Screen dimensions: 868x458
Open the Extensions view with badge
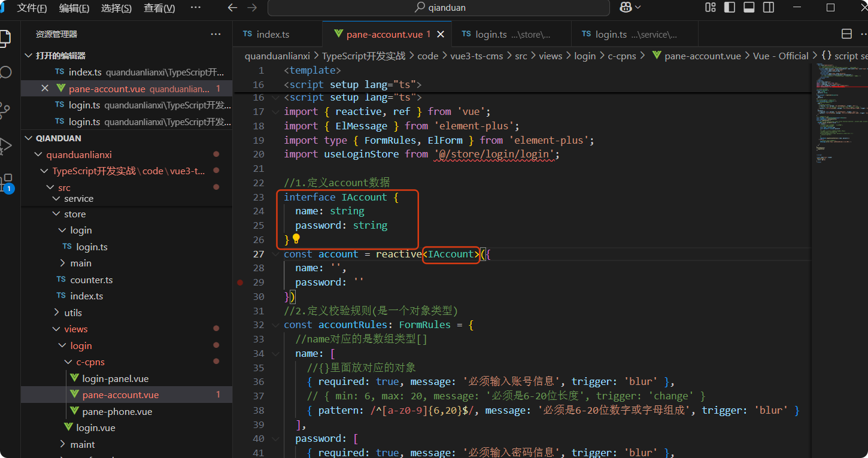(7, 181)
